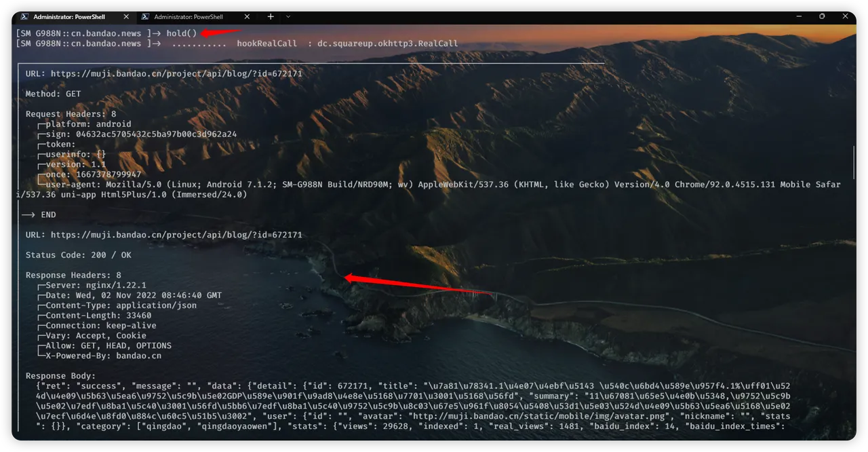Click the X-Powered-By: bandao.cn header line

pyautogui.click(x=103, y=356)
